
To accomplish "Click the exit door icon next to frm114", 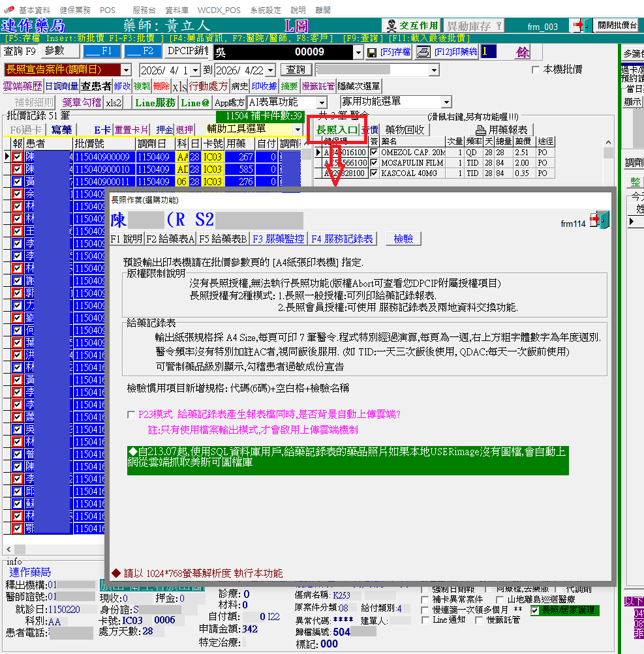I will point(600,220).
